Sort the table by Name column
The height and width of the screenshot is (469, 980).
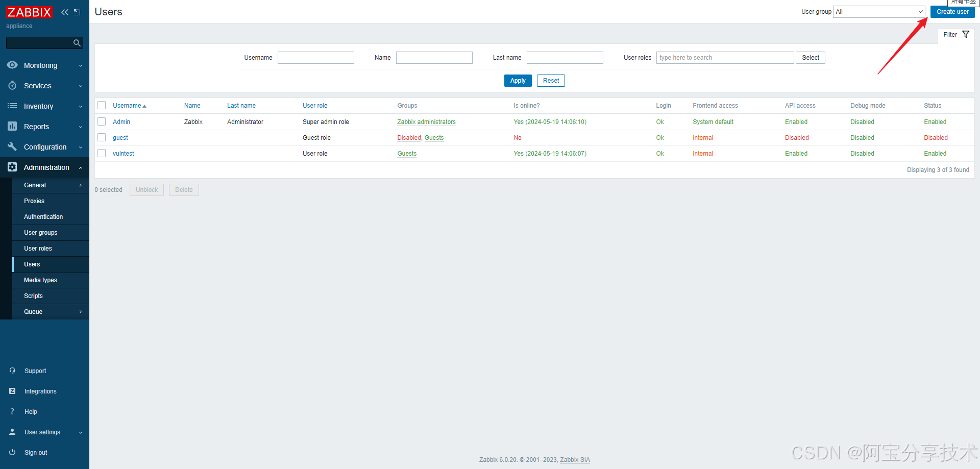pos(192,106)
